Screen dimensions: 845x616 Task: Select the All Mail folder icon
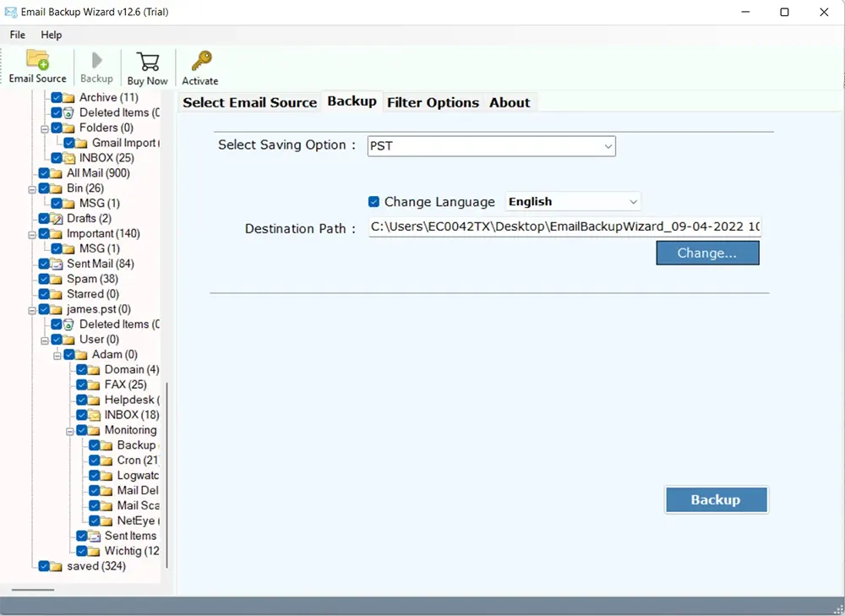tap(57, 173)
